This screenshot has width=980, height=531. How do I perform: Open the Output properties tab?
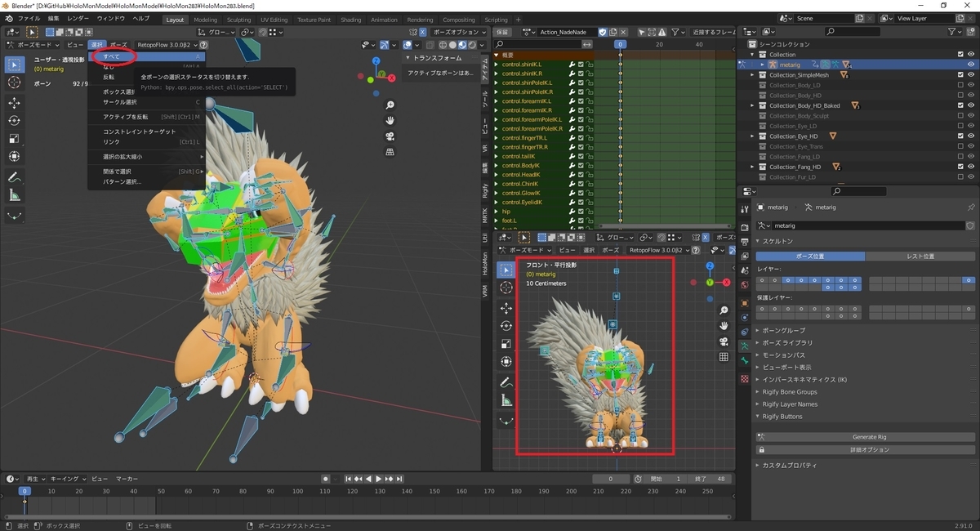pos(744,242)
